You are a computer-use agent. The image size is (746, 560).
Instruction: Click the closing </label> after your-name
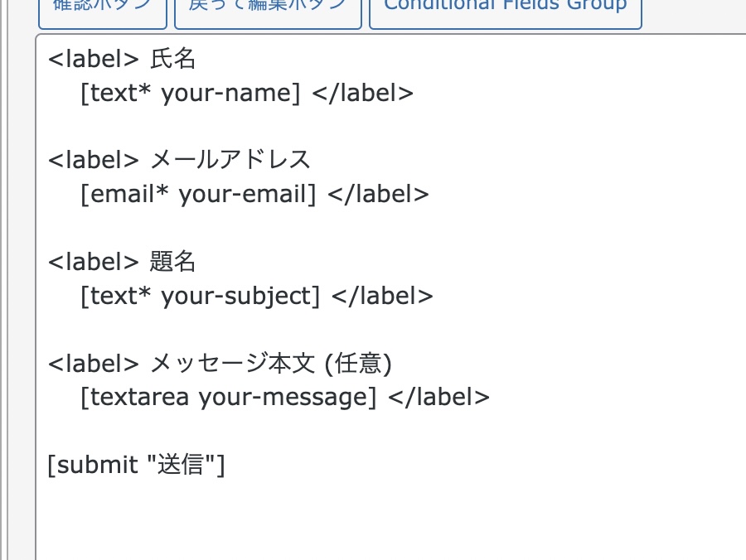click(362, 93)
